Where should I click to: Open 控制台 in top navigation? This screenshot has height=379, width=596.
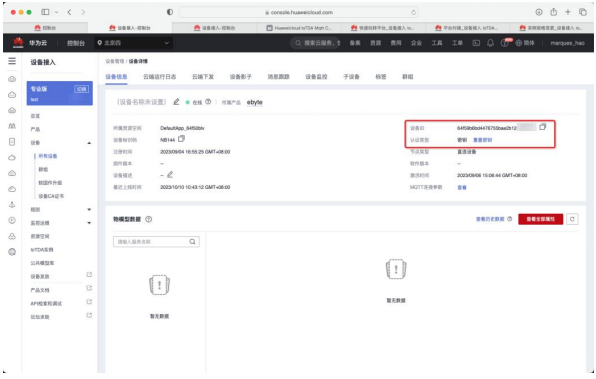pos(76,43)
